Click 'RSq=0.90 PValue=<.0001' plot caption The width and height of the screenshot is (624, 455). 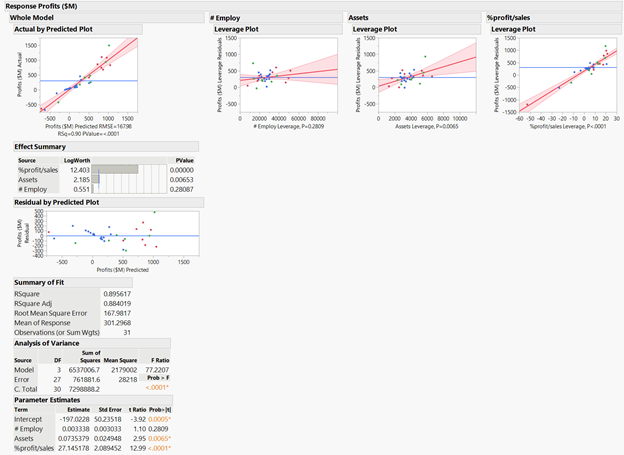(x=88, y=134)
